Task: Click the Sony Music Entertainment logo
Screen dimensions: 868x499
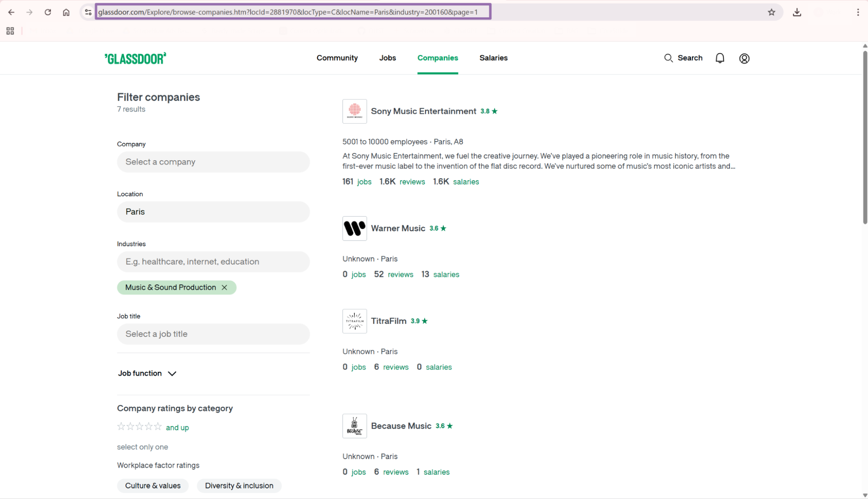Action: click(354, 111)
